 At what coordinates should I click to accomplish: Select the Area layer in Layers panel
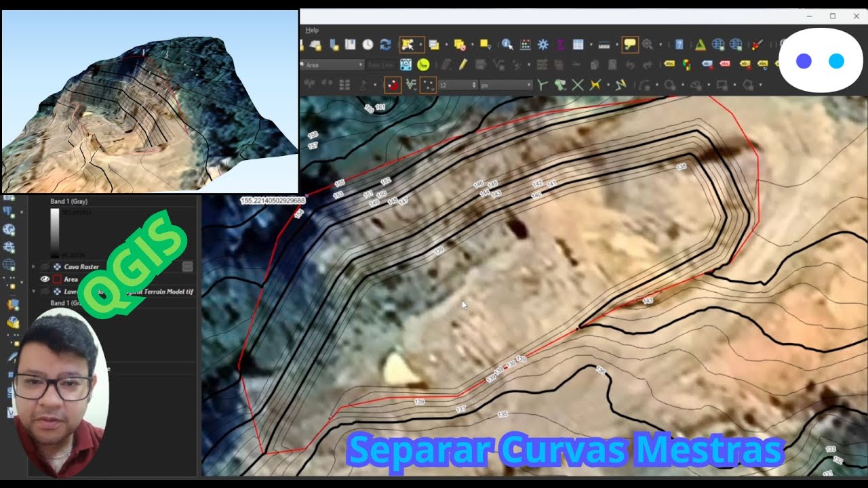[x=71, y=279]
